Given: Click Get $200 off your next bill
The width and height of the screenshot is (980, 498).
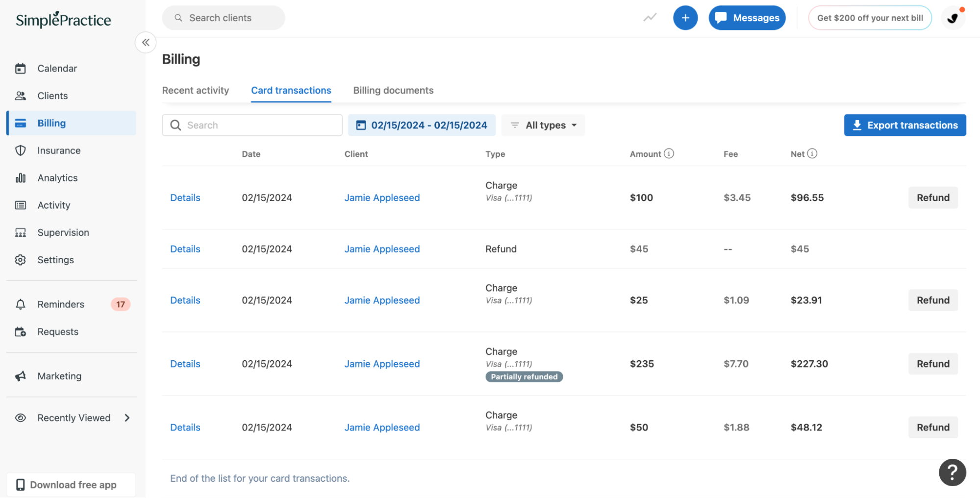Looking at the screenshot, I should 870,18.
